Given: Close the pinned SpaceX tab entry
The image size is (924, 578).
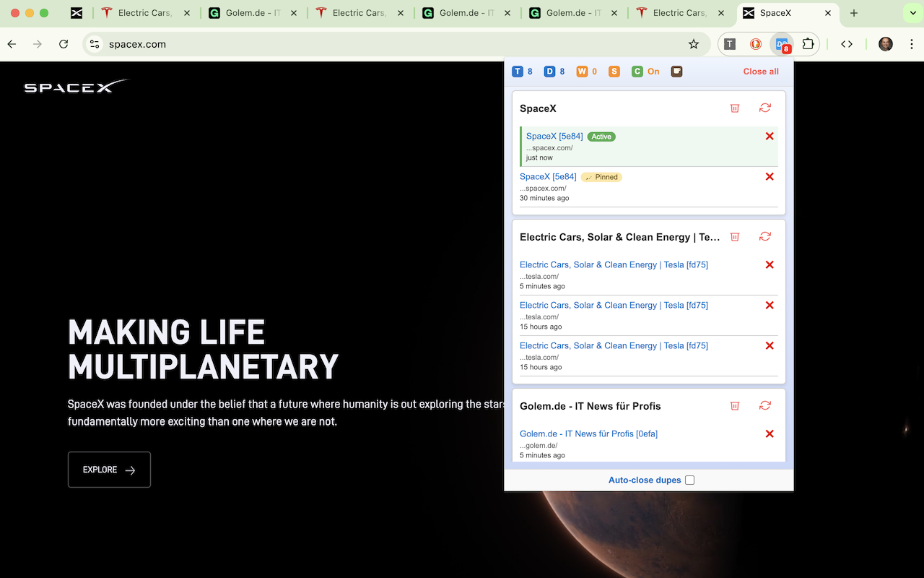Looking at the screenshot, I should pos(770,177).
